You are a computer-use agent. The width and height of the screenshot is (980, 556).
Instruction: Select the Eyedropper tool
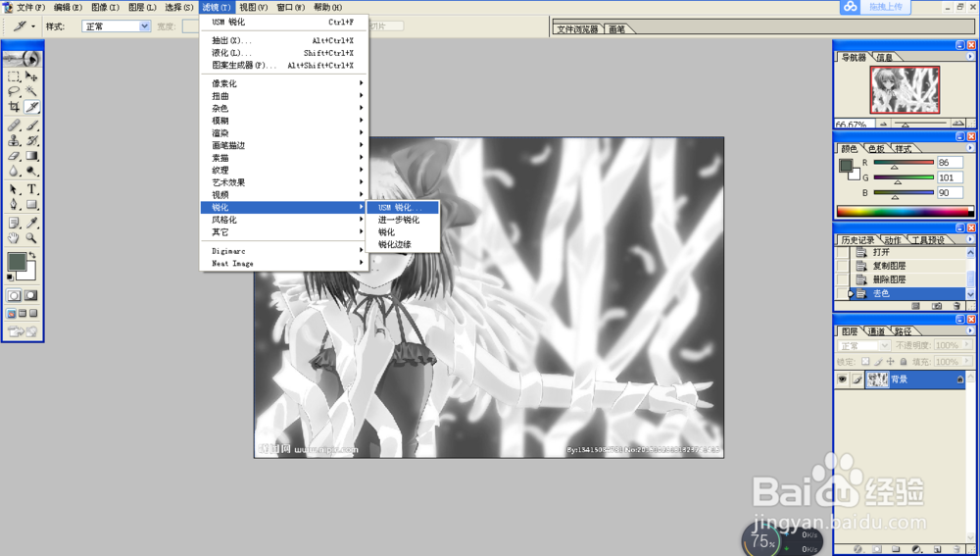pos(31,222)
